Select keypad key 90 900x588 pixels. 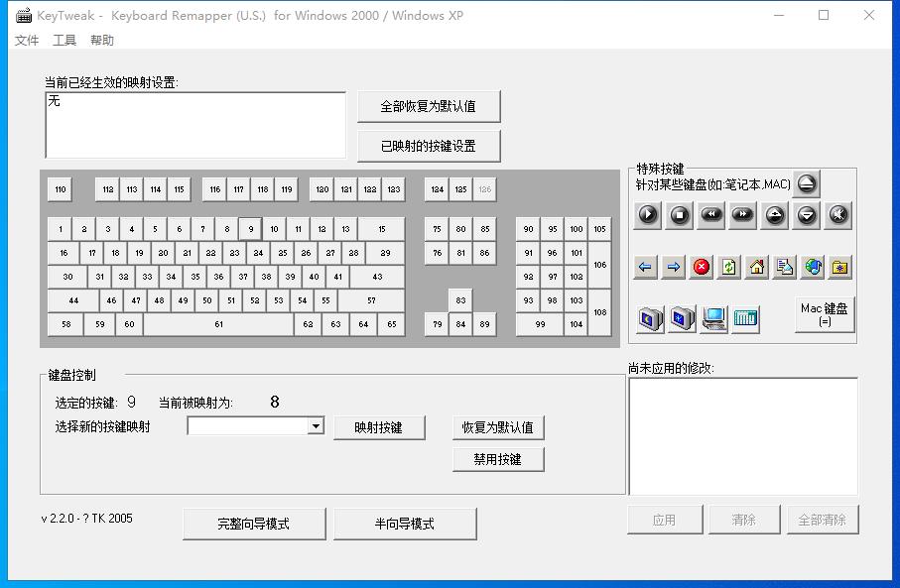pyautogui.click(x=528, y=229)
